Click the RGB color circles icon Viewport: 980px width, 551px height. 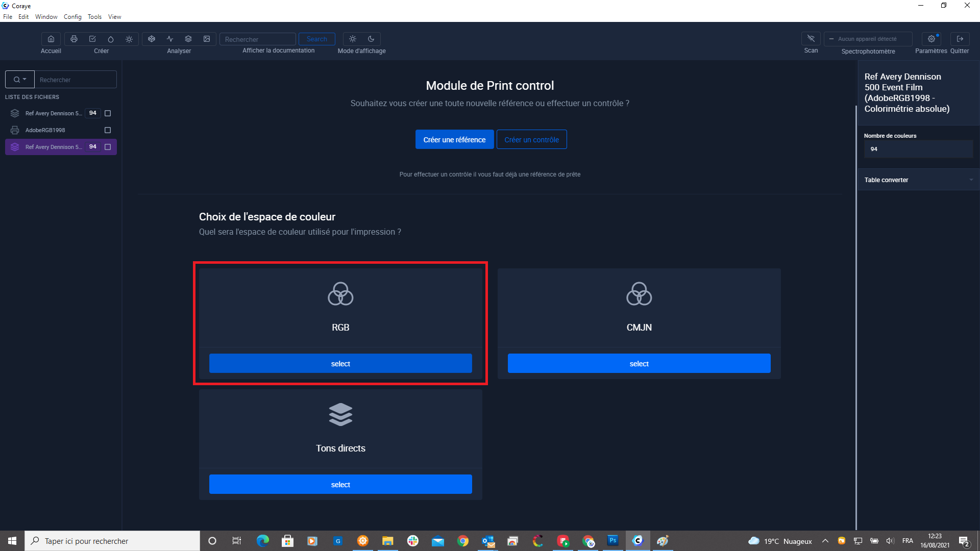tap(340, 294)
